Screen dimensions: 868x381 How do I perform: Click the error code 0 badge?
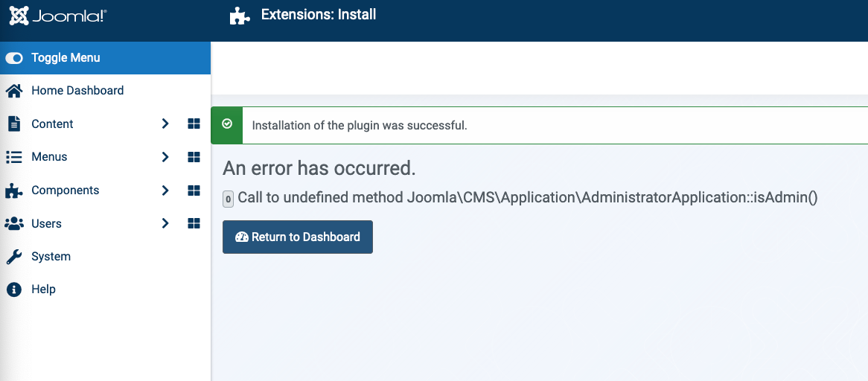pyautogui.click(x=228, y=199)
